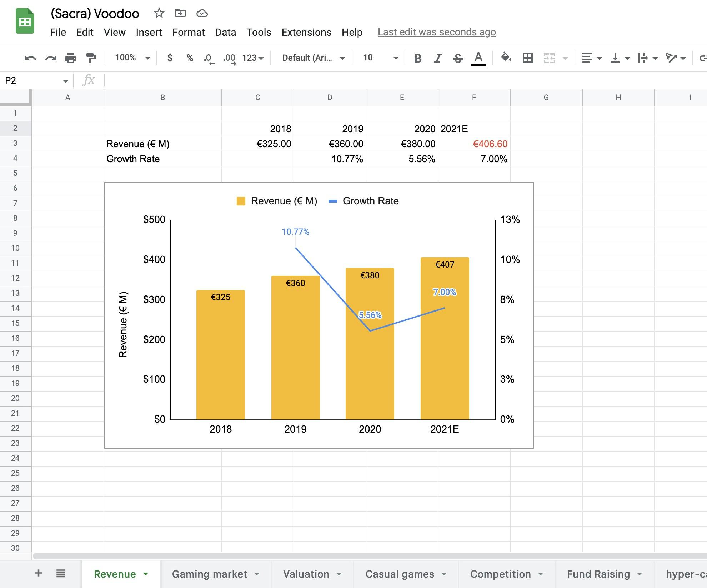Click into the formula bar

point(406,80)
